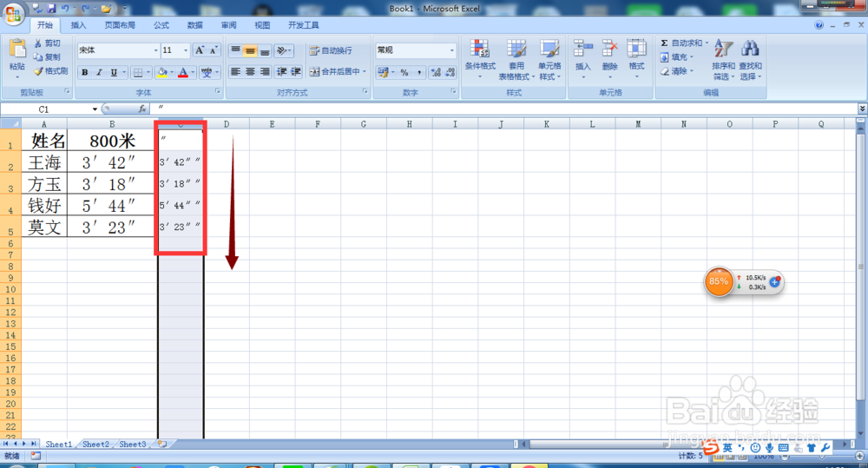Toggle italic formatting
This screenshot has height=468, width=868.
[x=99, y=72]
